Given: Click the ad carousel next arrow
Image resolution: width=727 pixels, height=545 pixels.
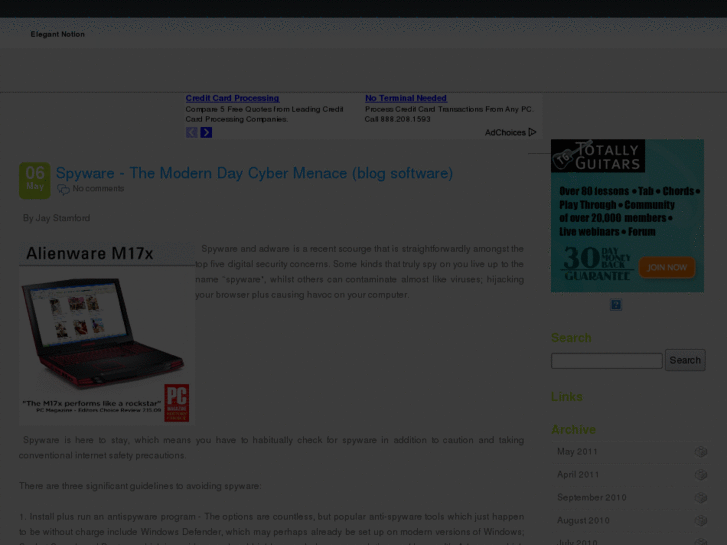Looking at the screenshot, I should (206, 133).
